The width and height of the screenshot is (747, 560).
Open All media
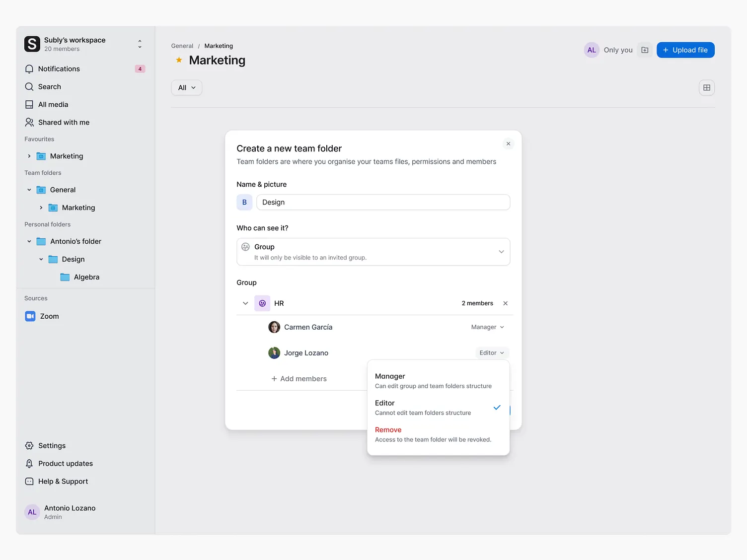[53, 104]
